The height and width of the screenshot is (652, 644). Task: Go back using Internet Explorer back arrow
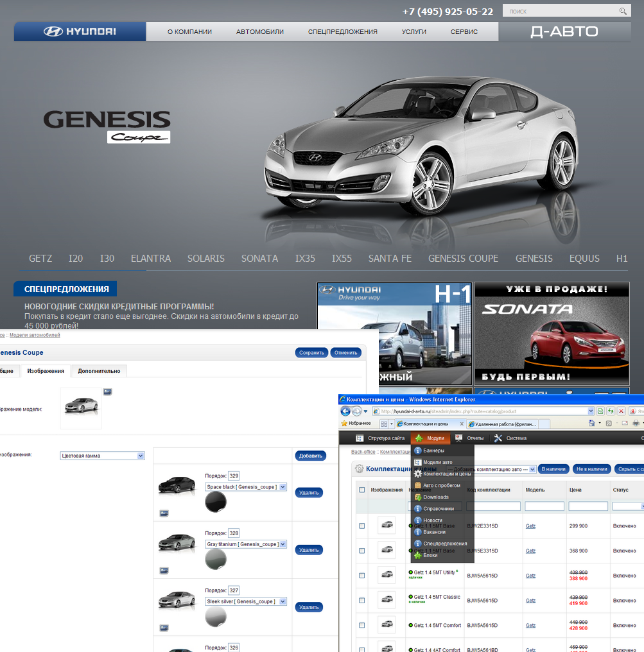pyautogui.click(x=345, y=411)
